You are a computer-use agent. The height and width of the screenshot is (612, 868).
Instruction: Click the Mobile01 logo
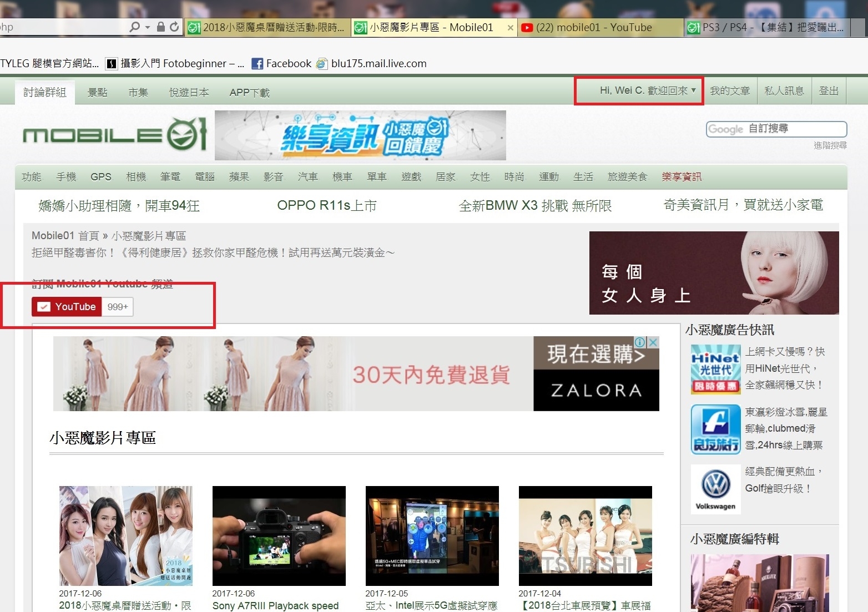pyautogui.click(x=115, y=134)
